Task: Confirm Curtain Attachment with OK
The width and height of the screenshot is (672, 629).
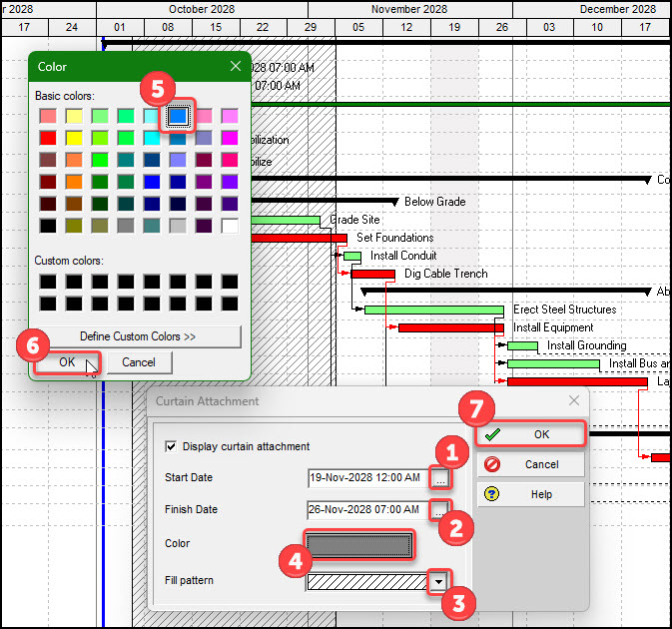Action: tap(529, 435)
